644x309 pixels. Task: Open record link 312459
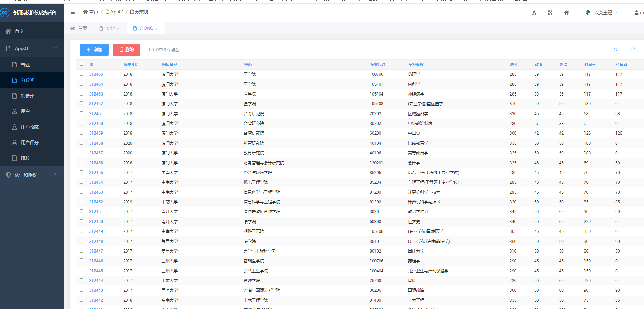click(96, 133)
